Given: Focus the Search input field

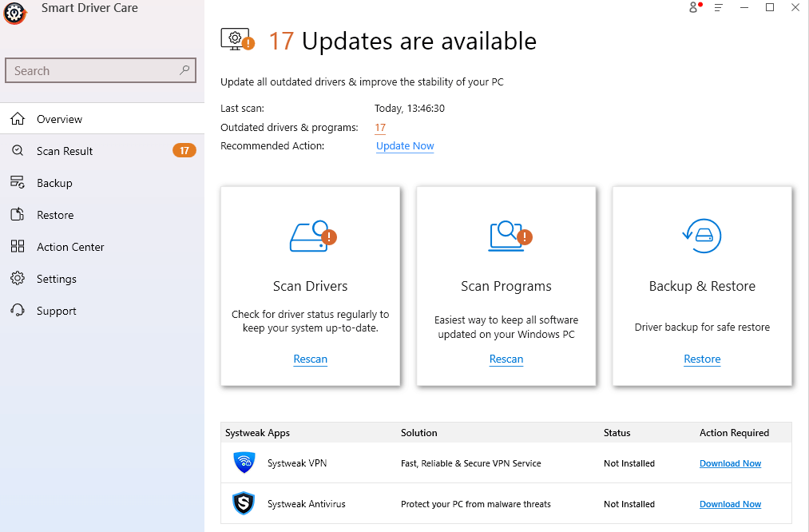Looking at the screenshot, I should point(101,70).
